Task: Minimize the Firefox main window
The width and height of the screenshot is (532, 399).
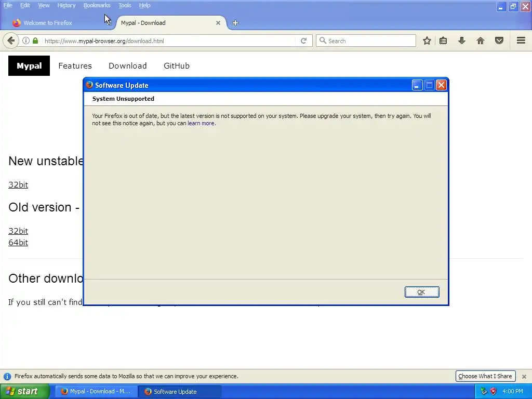Action: pyautogui.click(x=501, y=6)
